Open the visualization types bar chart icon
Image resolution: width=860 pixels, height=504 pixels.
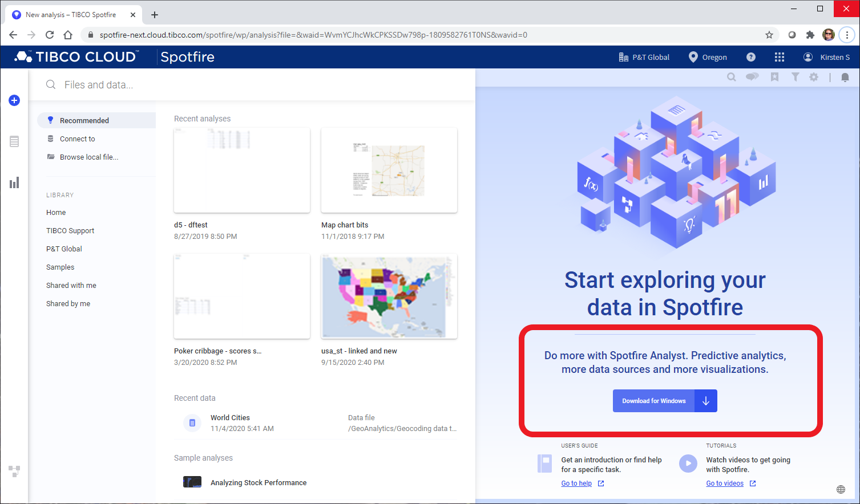click(14, 182)
